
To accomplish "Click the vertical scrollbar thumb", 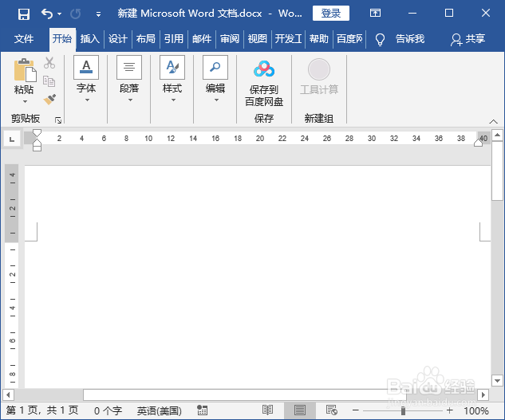I will [x=497, y=171].
